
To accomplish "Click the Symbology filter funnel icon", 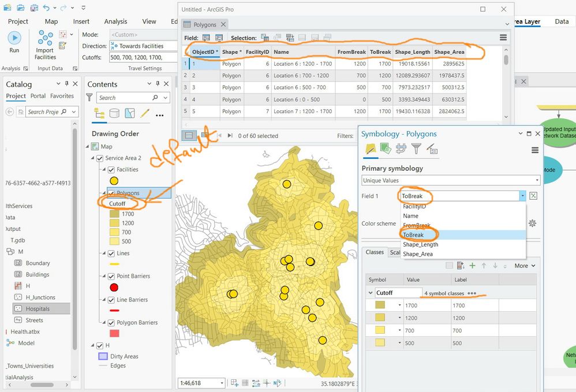I will (416, 150).
